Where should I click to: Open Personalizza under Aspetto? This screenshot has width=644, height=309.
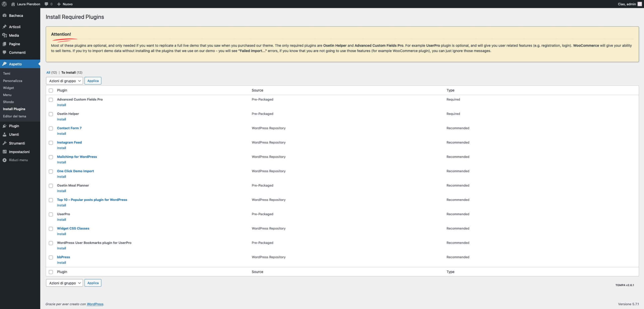12,81
